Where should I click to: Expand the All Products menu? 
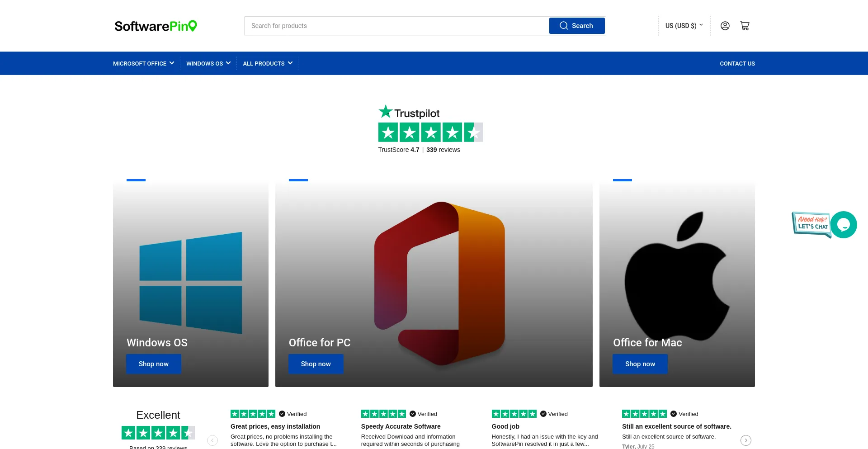[268, 63]
